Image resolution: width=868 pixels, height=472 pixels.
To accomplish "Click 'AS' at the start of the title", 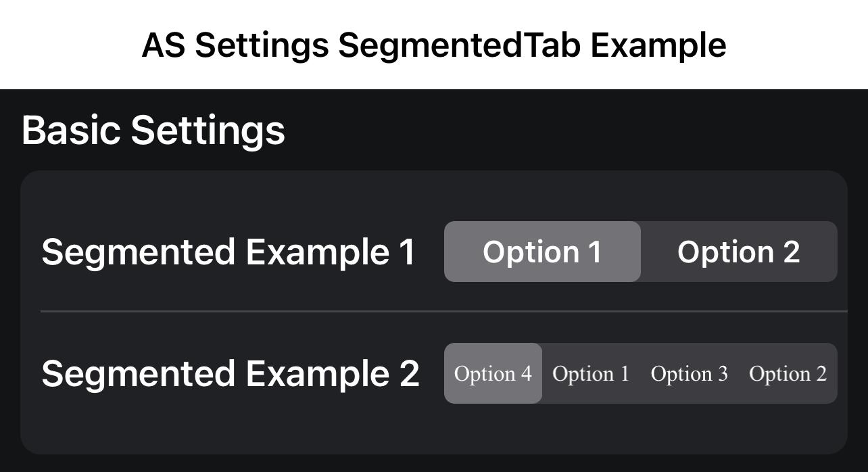I will [x=163, y=45].
